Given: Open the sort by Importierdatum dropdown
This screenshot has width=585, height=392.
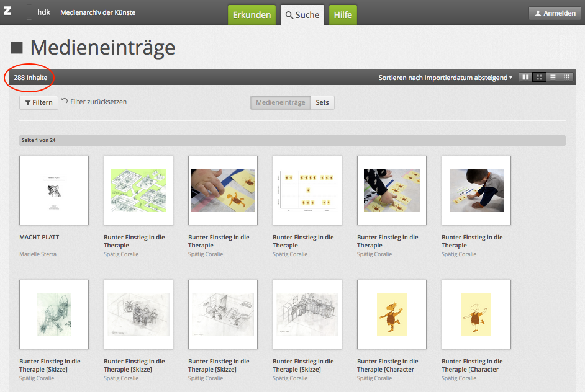Looking at the screenshot, I should pos(445,78).
